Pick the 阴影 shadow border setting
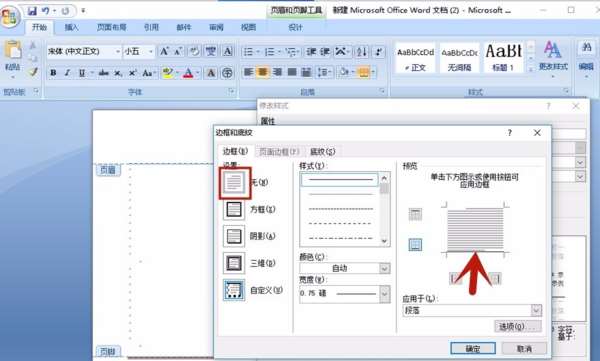The width and height of the screenshot is (600, 361). click(234, 236)
